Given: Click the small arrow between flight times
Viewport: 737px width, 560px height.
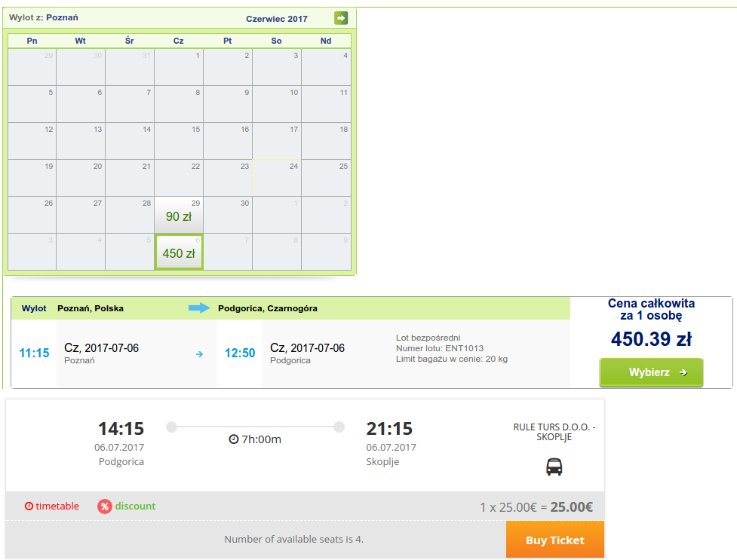Looking at the screenshot, I should click(x=200, y=353).
